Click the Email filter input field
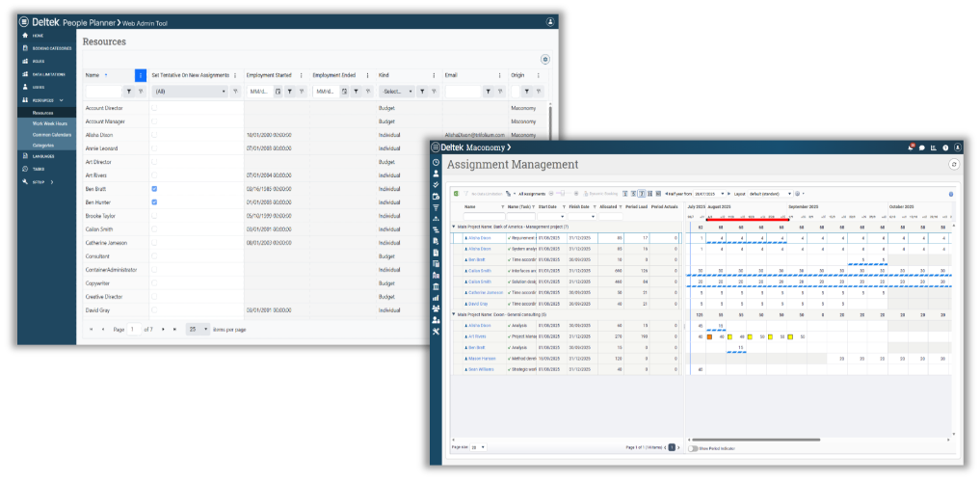 coord(464,92)
